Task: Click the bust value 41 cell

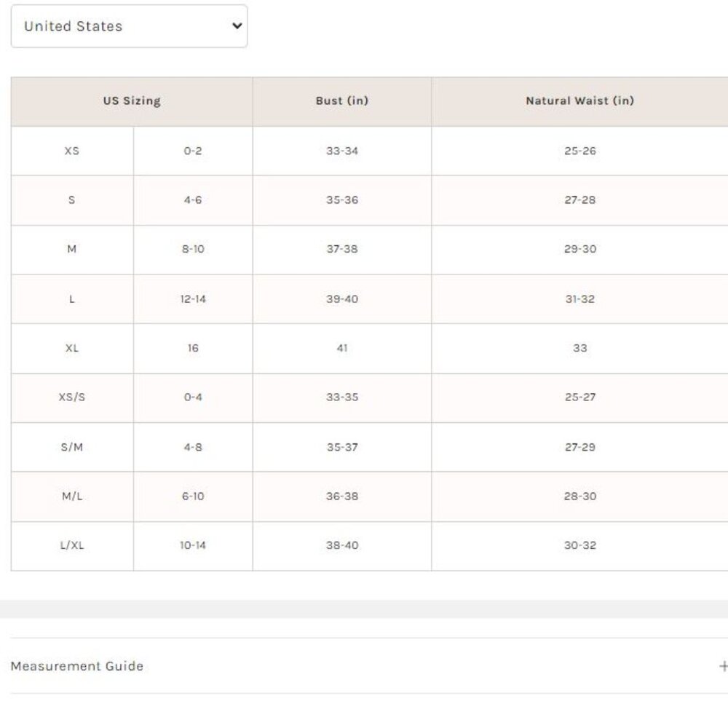Action: point(342,348)
